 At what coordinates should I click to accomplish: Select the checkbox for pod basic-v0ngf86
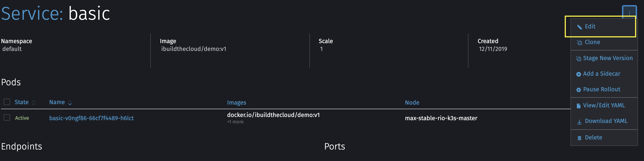click(7, 118)
